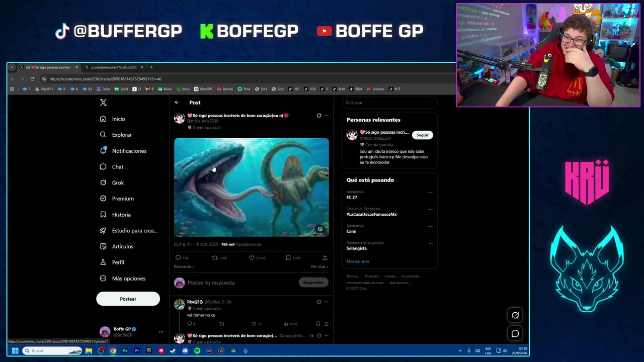Click the browser address bar URL
Viewport: 644px width, 362px height.
[106, 79]
